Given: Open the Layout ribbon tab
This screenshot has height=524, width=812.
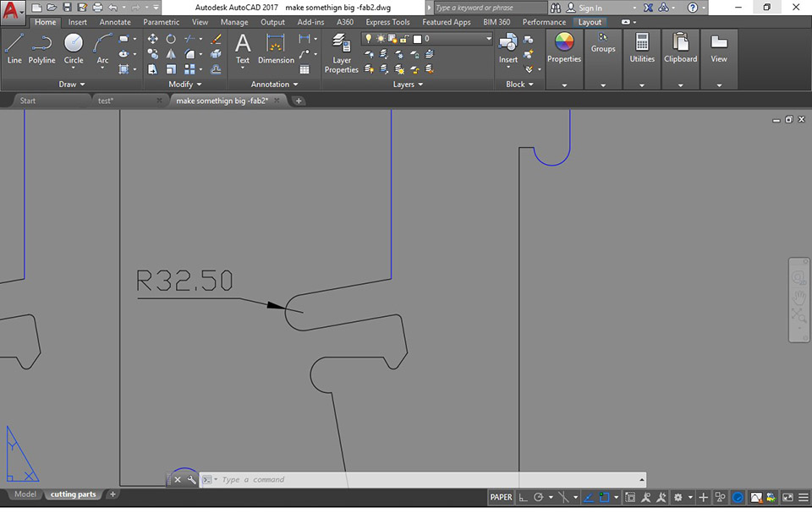Looking at the screenshot, I should click(x=590, y=22).
